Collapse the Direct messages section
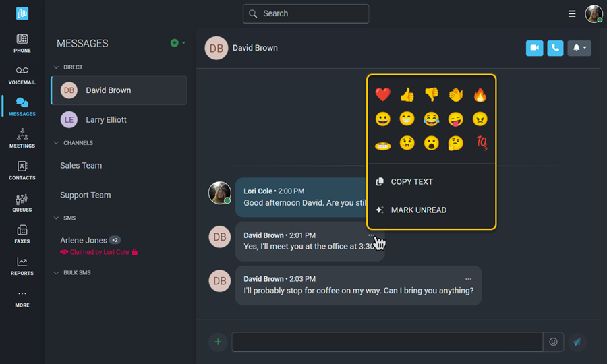This screenshot has height=364, width=607. 57,67
